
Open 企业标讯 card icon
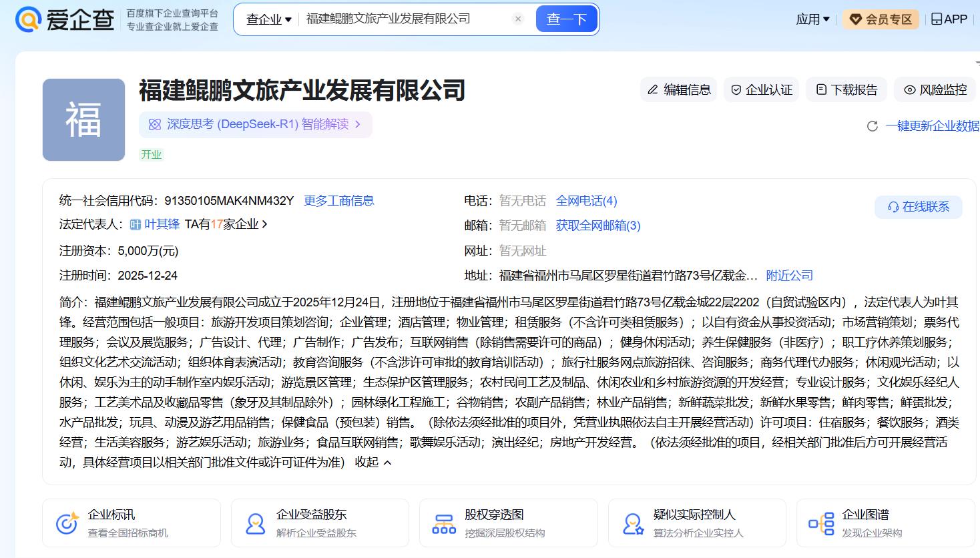pos(67,523)
